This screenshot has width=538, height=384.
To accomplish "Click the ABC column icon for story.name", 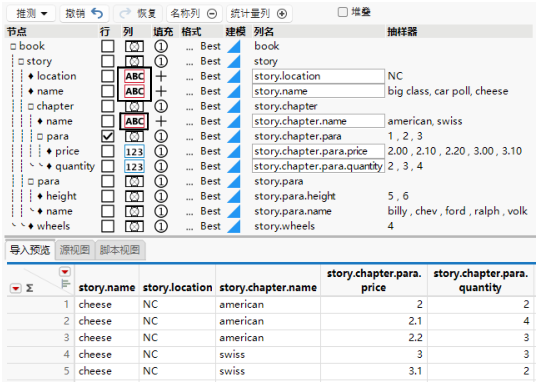I will 134,91.
